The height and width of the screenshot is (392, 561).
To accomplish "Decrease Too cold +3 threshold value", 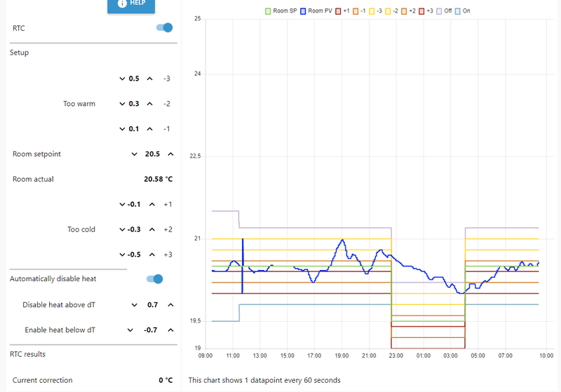I will [122, 255].
